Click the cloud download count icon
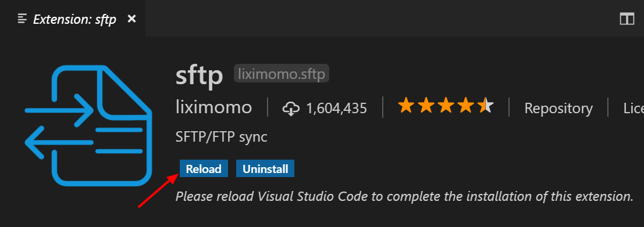The height and width of the screenshot is (227, 644). (x=291, y=109)
